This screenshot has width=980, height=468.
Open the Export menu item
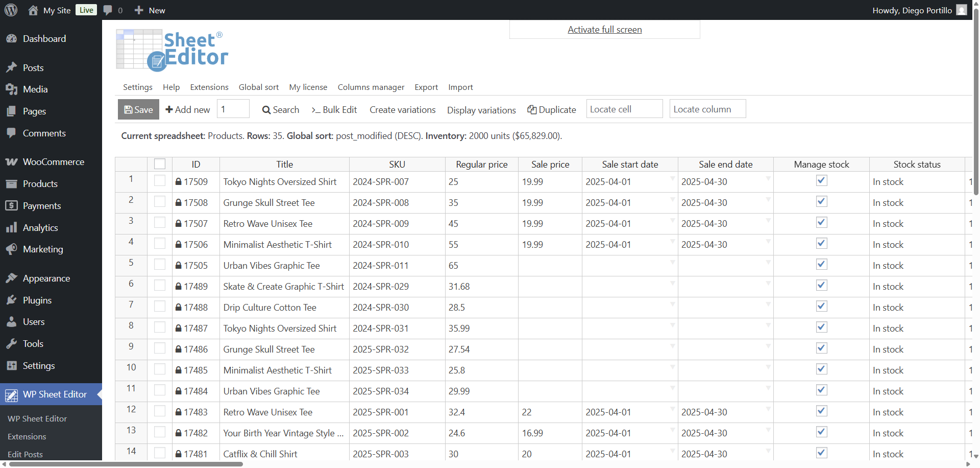coord(426,87)
